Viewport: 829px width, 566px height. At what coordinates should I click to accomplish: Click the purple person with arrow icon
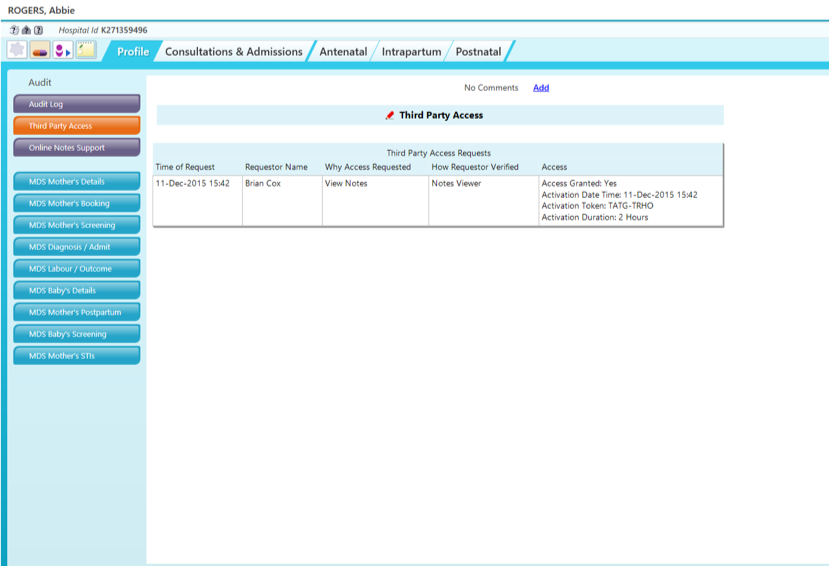point(63,50)
